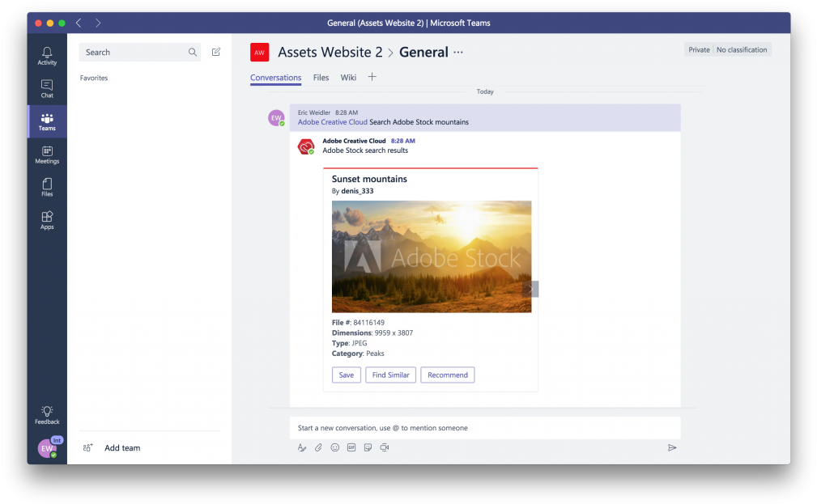This screenshot has width=817, height=504.
Task: Attach a file with paperclip icon
Action: (x=318, y=447)
